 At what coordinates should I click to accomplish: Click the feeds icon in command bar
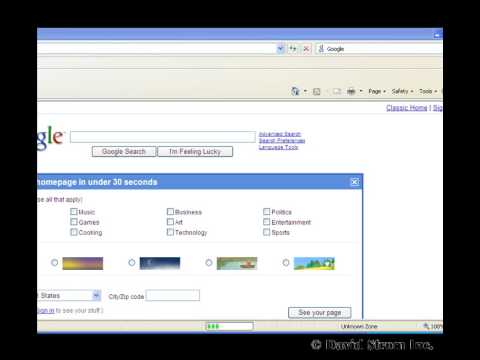317,91
